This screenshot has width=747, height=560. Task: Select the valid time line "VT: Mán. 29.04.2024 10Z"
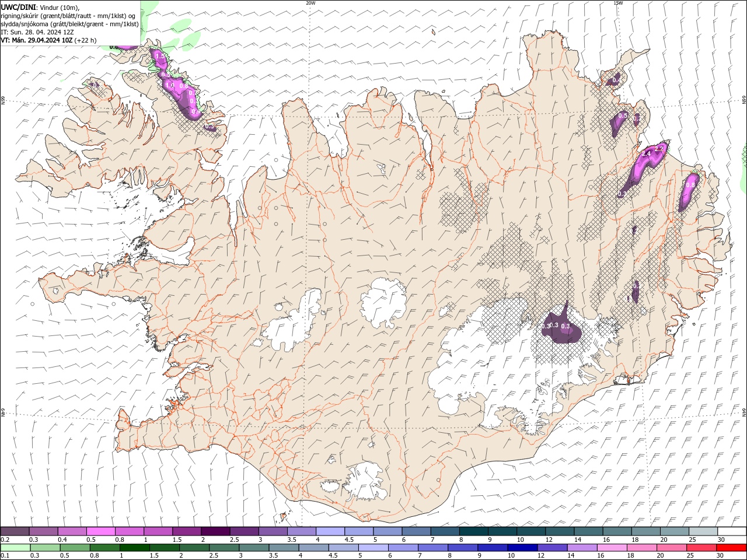pyautogui.click(x=36, y=40)
